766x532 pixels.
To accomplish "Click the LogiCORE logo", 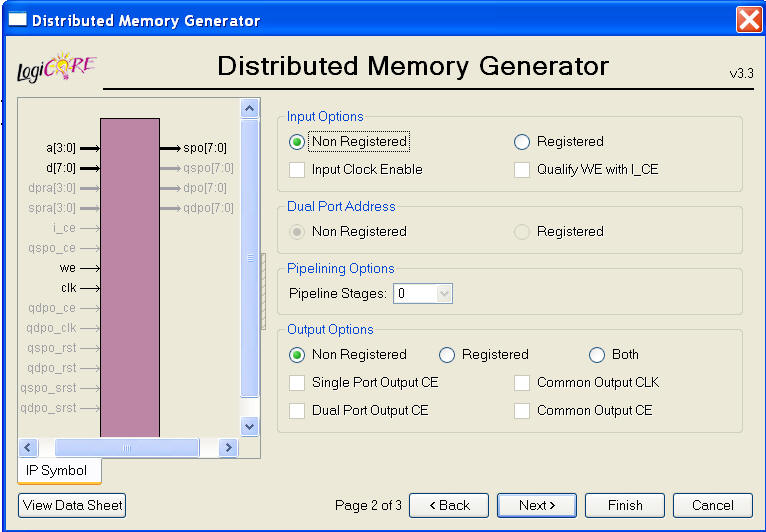I will tap(57, 67).
